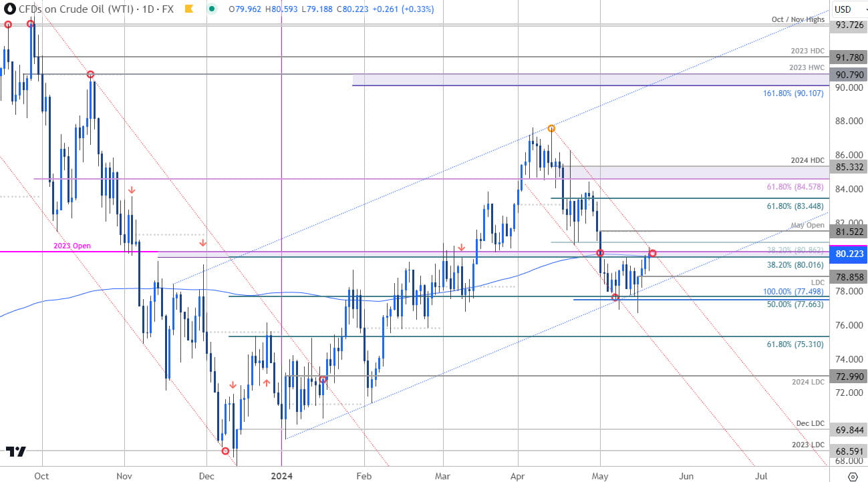Click the crude oil drop symbol icon
The height and width of the screenshot is (482, 868).
click(x=11, y=9)
